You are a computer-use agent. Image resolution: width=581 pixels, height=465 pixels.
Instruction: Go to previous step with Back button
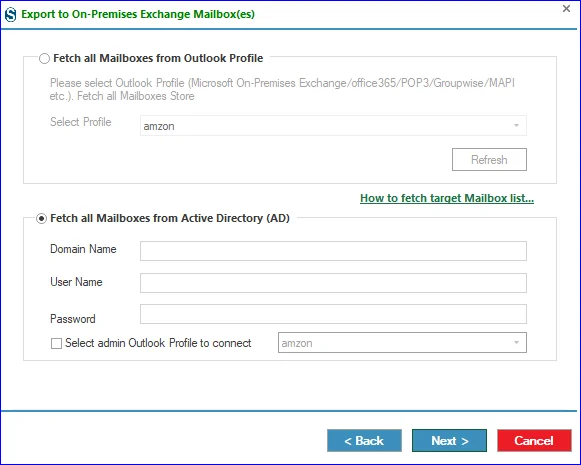364,441
